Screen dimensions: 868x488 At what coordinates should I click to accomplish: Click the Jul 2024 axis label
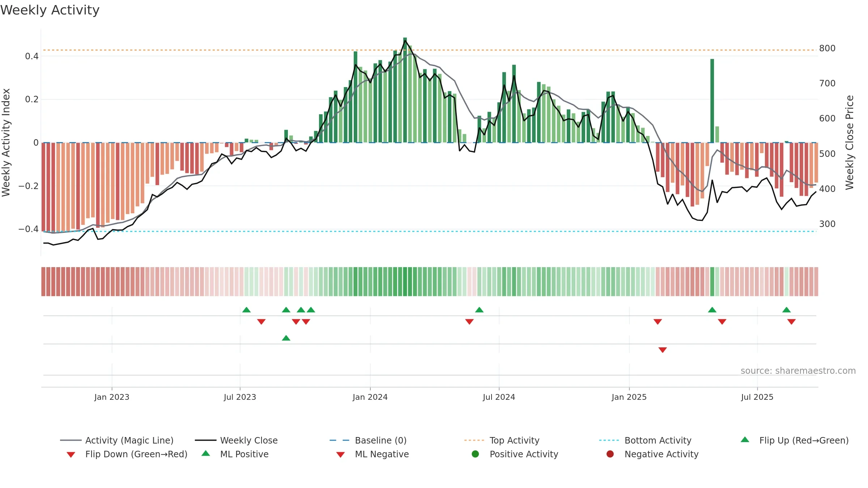point(499,397)
